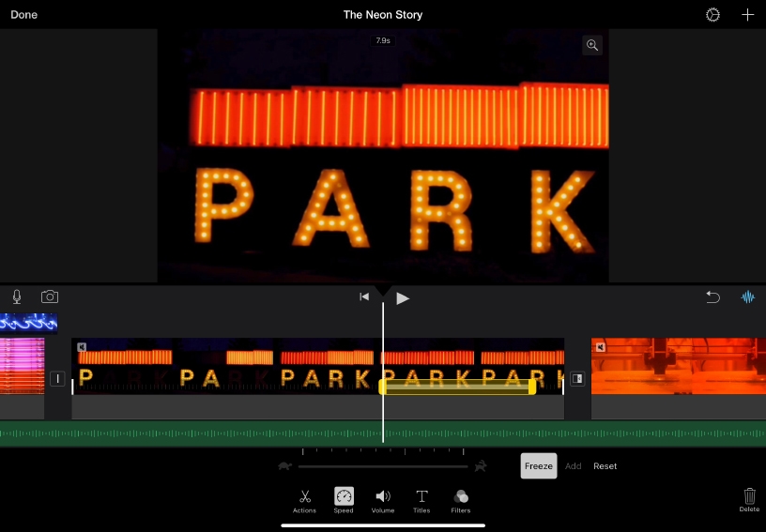Click the speed slider track
The image size is (766, 532).
coord(382,466)
